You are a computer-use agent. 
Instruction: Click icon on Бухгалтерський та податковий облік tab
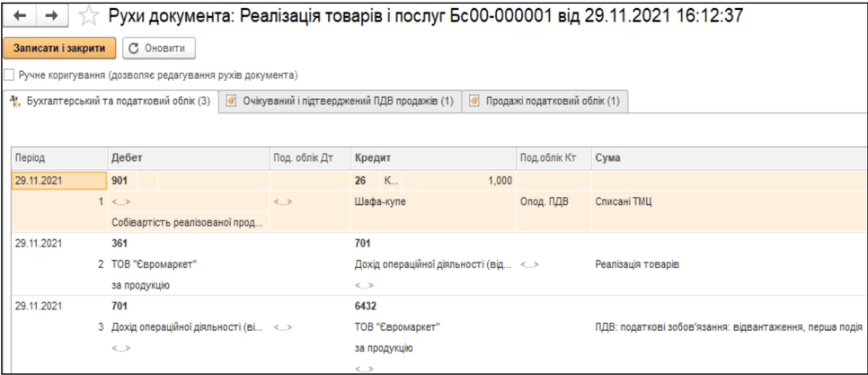[13, 102]
